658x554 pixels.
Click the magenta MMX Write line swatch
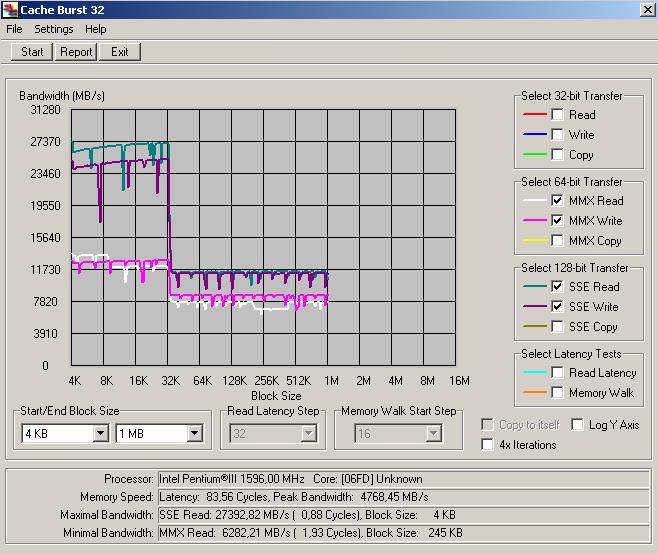535,220
